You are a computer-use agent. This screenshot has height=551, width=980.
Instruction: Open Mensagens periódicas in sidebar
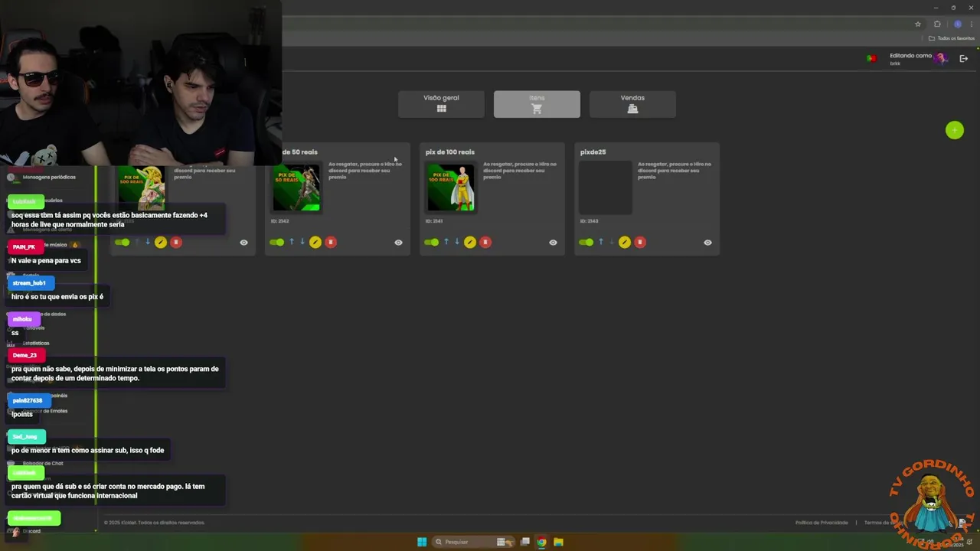(x=49, y=177)
